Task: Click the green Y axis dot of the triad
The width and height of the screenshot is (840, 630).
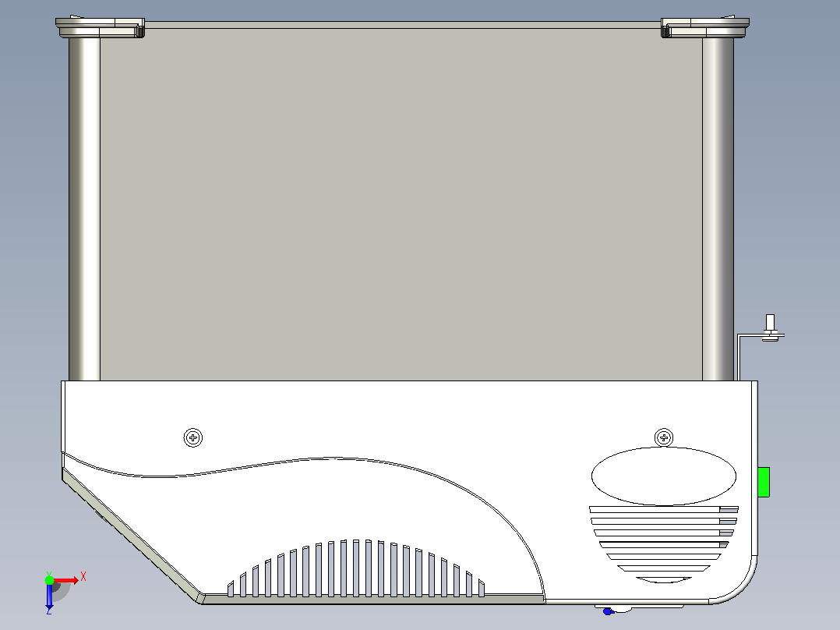Action: pyautogui.click(x=49, y=580)
